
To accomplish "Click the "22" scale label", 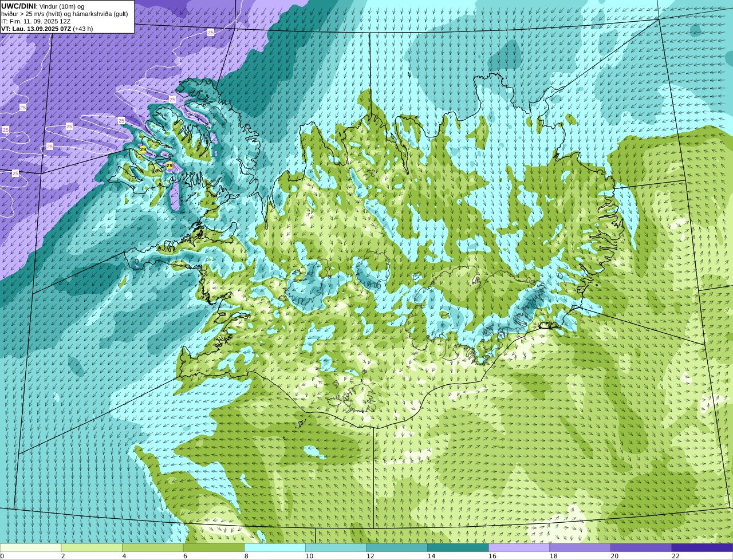I will (676, 556).
